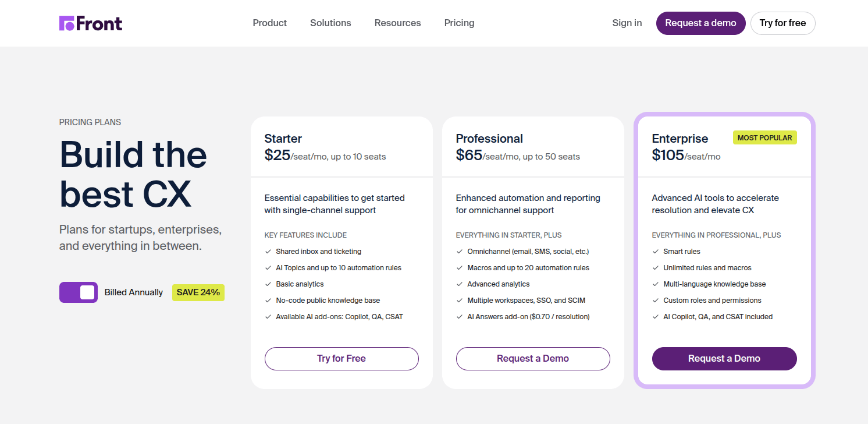This screenshot has width=868, height=424.
Task: Click checkmark icon beside Shared inbox and ticketing
Action: pos(268,252)
